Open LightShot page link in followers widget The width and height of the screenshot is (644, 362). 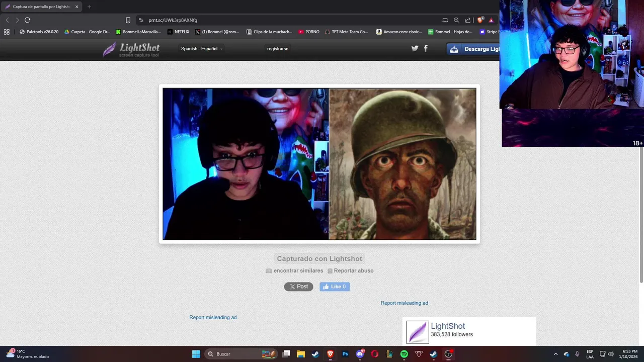(x=448, y=326)
